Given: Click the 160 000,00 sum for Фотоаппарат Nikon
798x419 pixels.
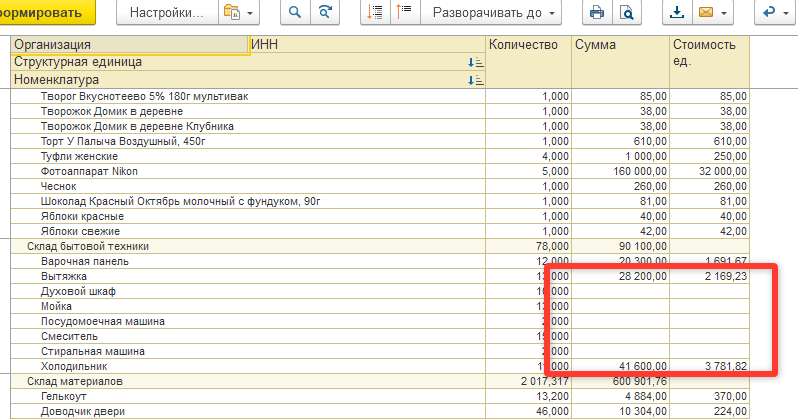Looking at the screenshot, I should coord(620,171).
